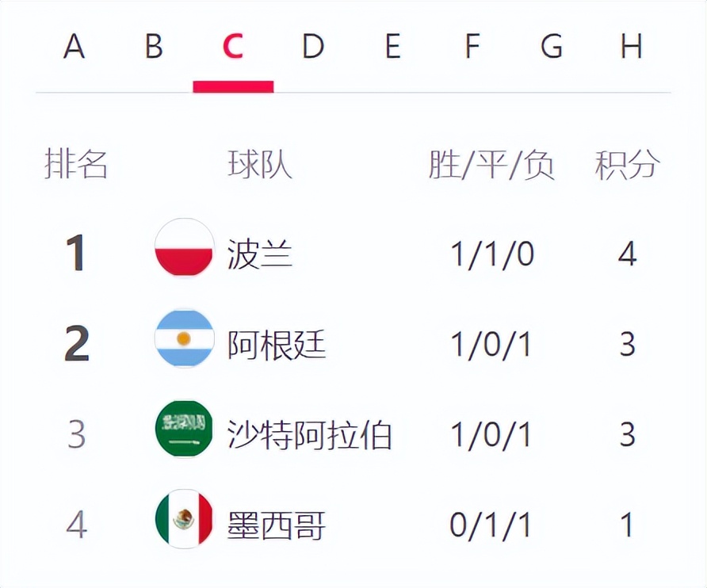Switch to the Group A tab
The image size is (707, 588).
tap(75, 48)
